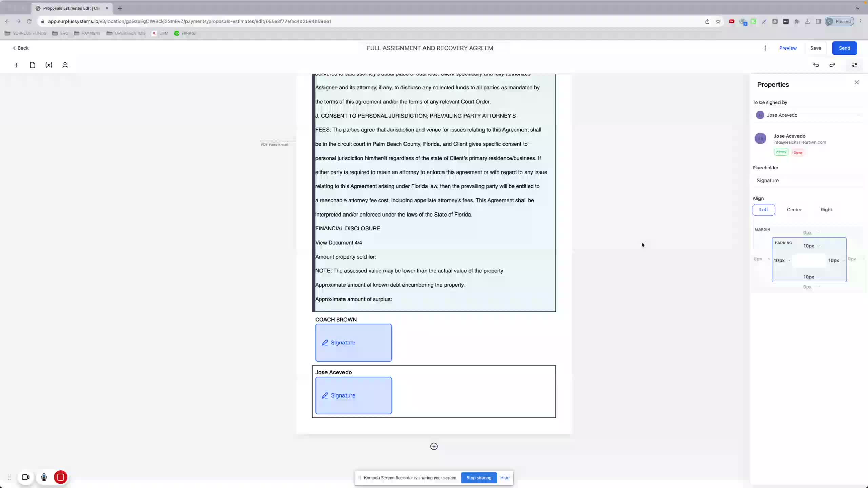Viewport: 868px width, 488px height.
Task: Open custom variables (x) icon
Action: 49,65
